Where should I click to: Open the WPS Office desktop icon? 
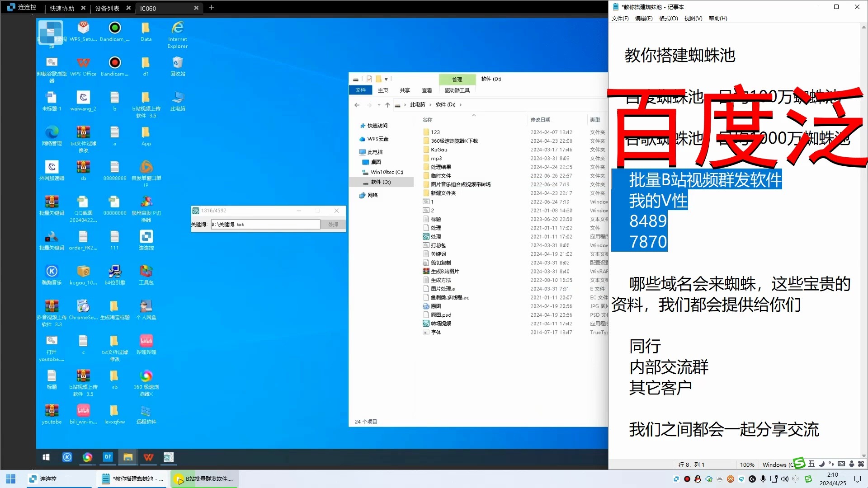tap(83, 66)
